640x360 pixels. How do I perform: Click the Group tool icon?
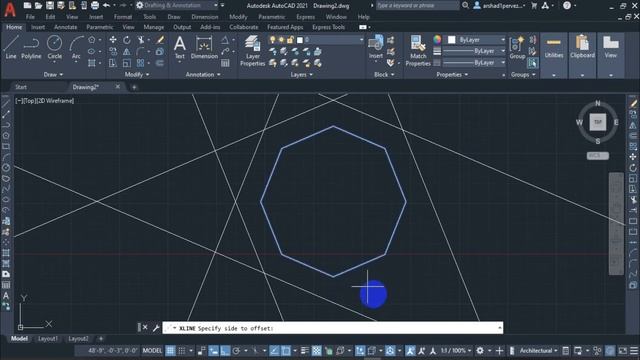(517, 47)
